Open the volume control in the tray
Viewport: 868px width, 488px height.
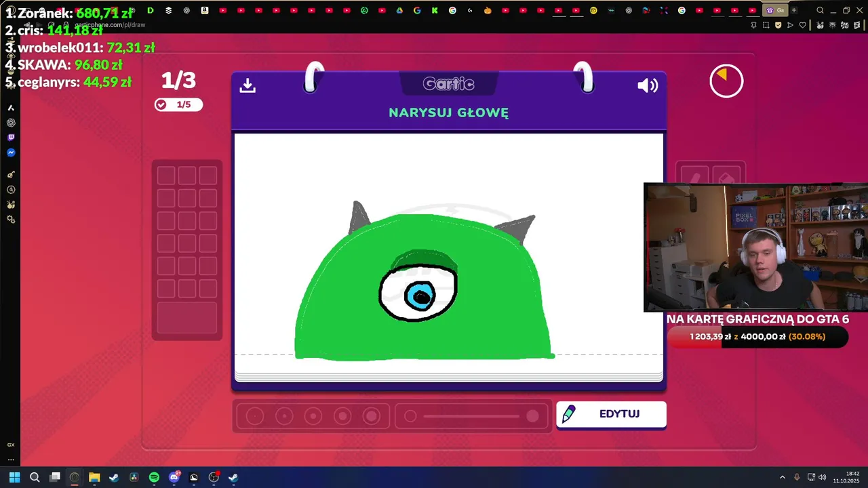[822, 477]
